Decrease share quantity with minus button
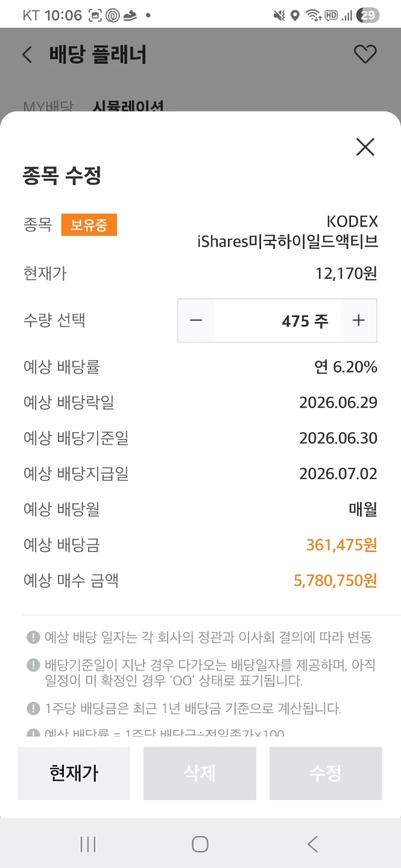401x868 pixels. point(196,321)
